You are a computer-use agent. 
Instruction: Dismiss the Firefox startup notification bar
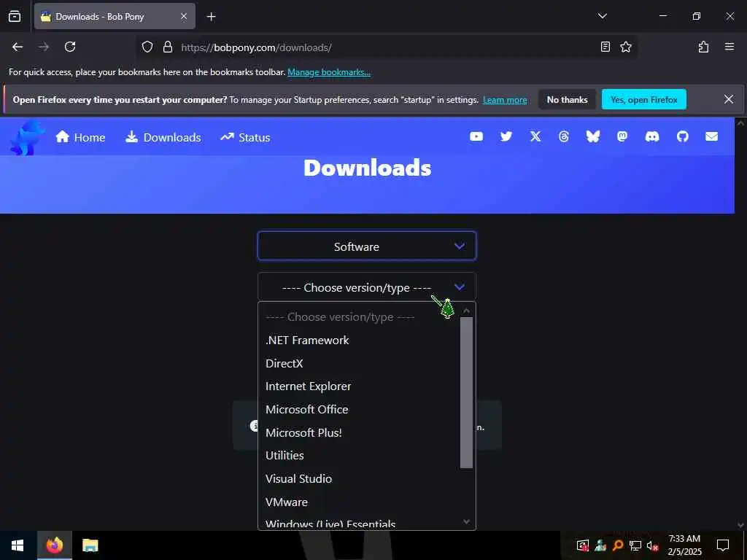[x=729, y=99]
